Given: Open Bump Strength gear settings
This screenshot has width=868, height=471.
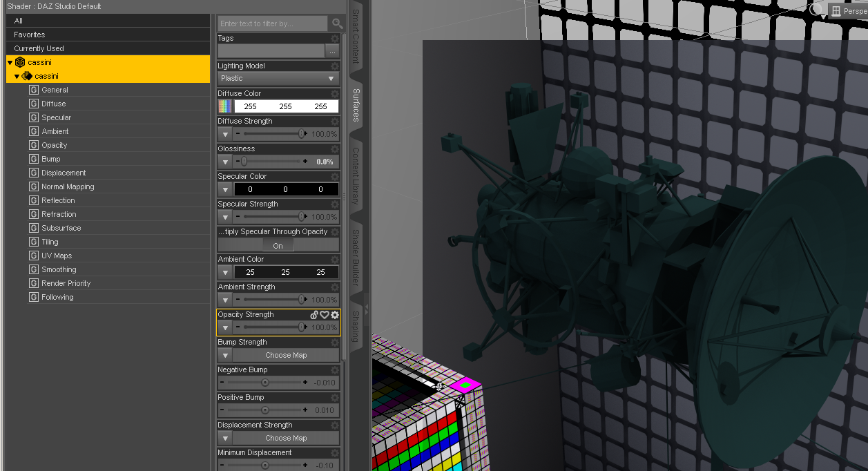Looking at the screenshot, I should [335, 342].
